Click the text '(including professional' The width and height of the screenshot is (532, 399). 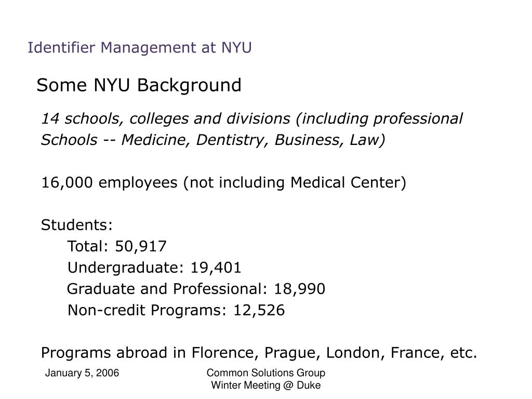point(379,119)
